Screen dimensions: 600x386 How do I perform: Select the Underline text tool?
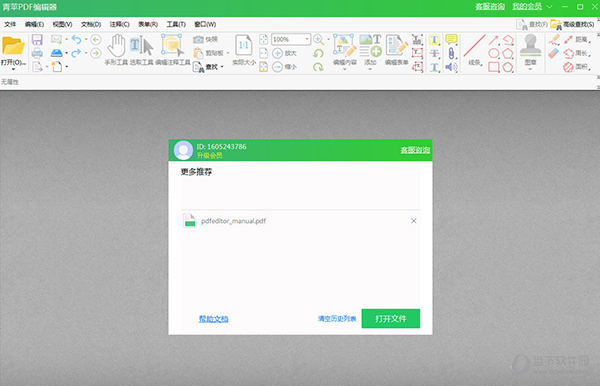(434, 67)
